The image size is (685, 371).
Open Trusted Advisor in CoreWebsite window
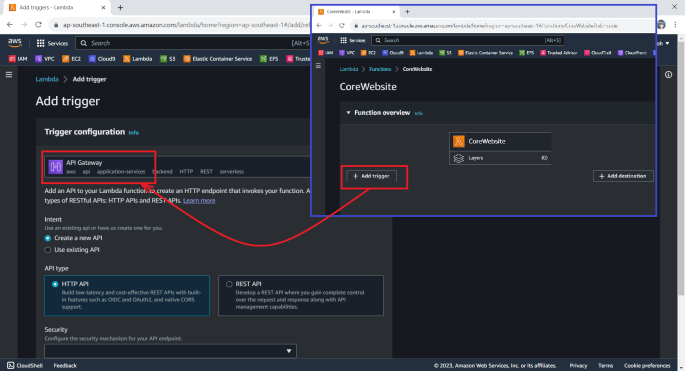(x=558, y=53)
